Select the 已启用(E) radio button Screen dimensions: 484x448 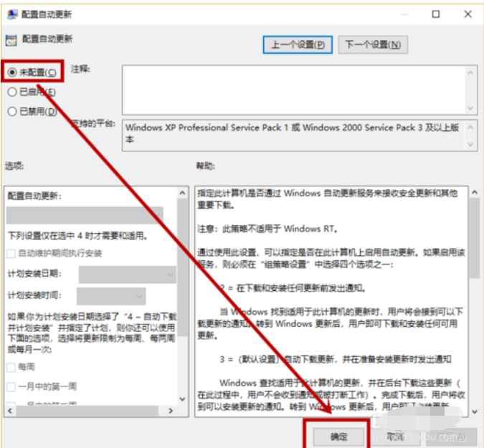coord(12,92)
